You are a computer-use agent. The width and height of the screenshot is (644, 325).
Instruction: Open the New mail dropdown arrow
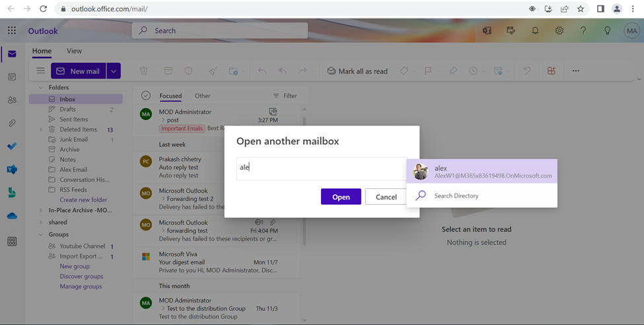[x=114, y=71]
